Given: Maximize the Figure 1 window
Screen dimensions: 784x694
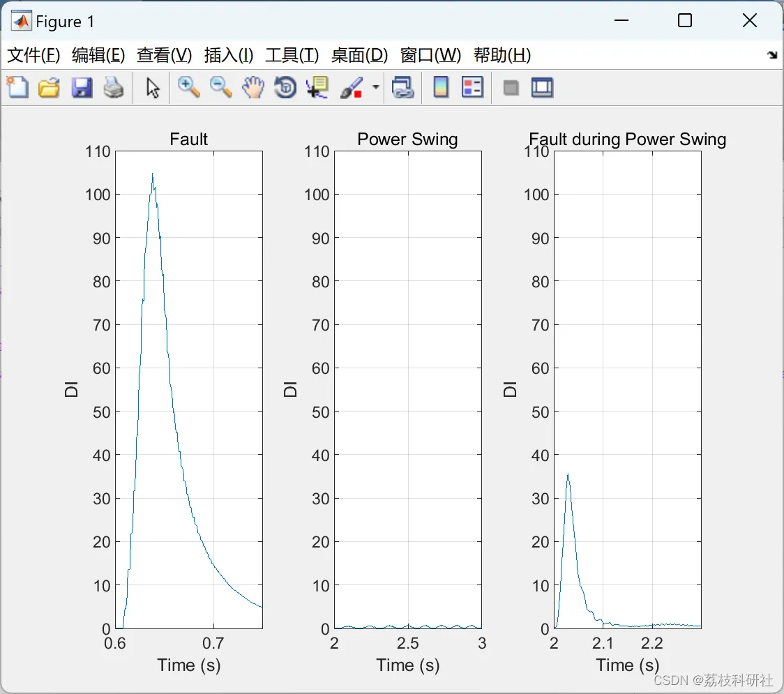Looking at the screenshot, I should 685,20.
